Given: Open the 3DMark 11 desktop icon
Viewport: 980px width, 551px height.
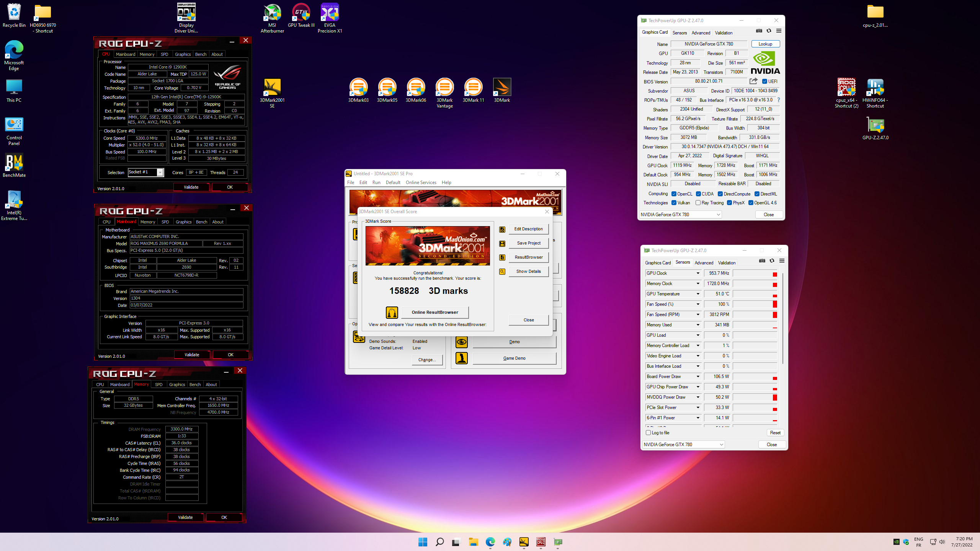Looking at the screenshot, I should pyautogui.click(x=473, y=91).
